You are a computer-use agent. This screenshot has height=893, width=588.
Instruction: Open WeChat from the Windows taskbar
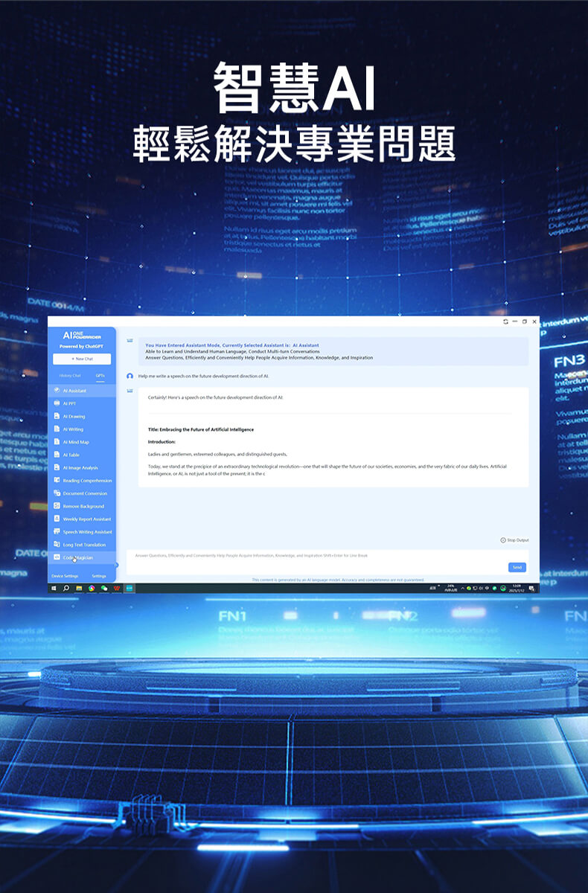click(104, 588)
